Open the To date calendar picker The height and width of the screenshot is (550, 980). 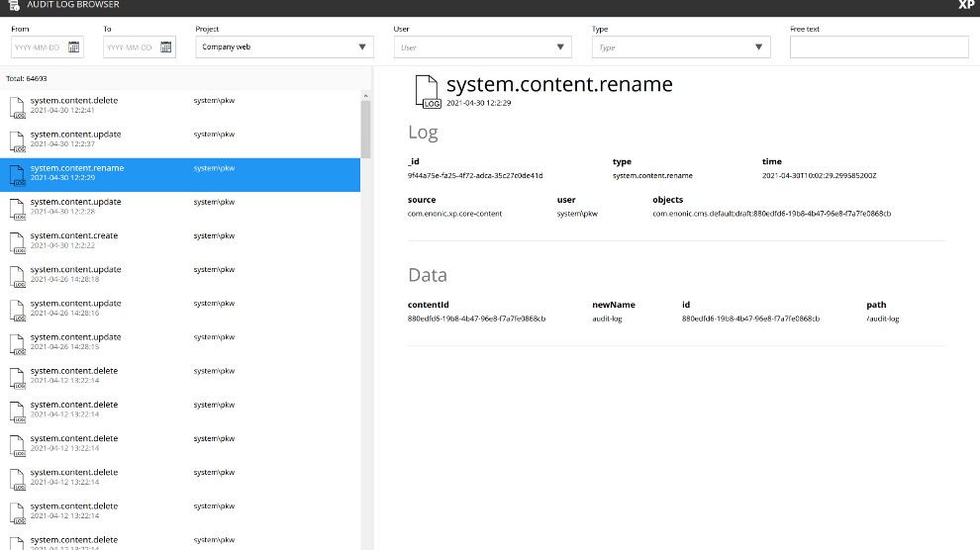click(x=165, y=47)
